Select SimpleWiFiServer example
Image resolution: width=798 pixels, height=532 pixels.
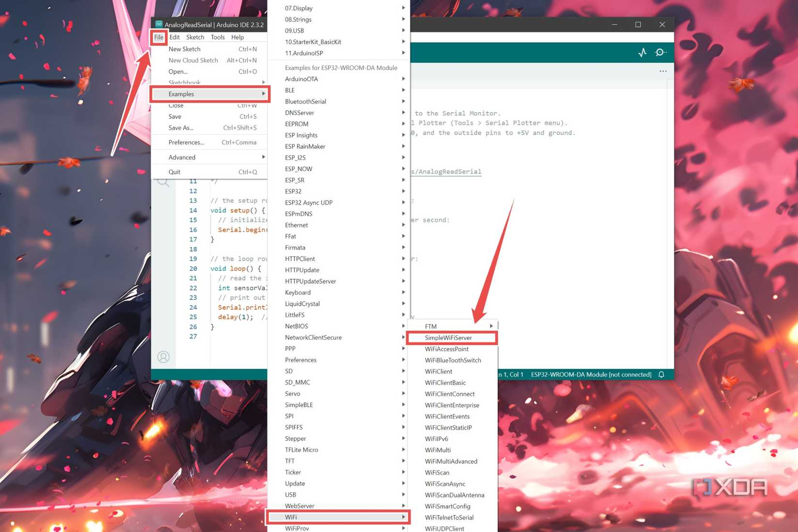448,338
